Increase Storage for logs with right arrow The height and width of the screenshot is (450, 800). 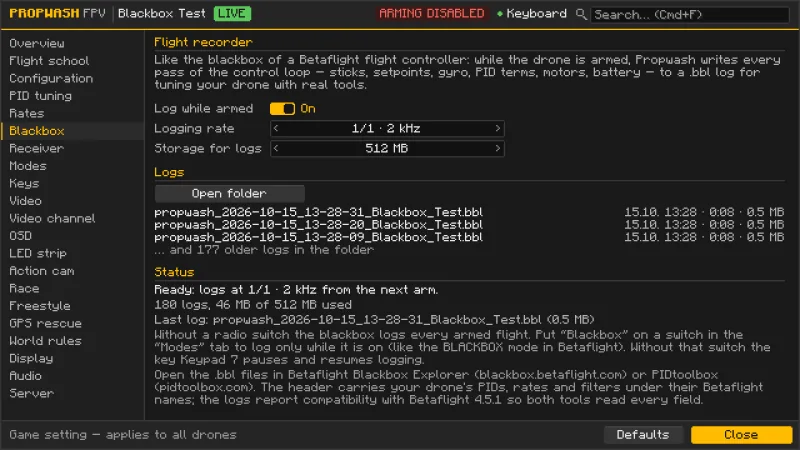coord(498,148)
